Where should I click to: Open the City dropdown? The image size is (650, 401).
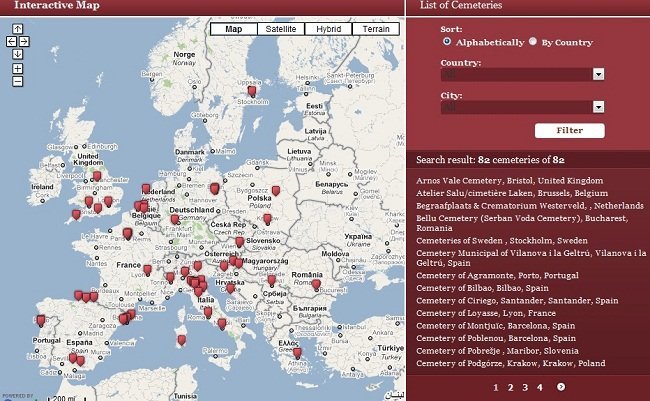[x=522, y=107]
